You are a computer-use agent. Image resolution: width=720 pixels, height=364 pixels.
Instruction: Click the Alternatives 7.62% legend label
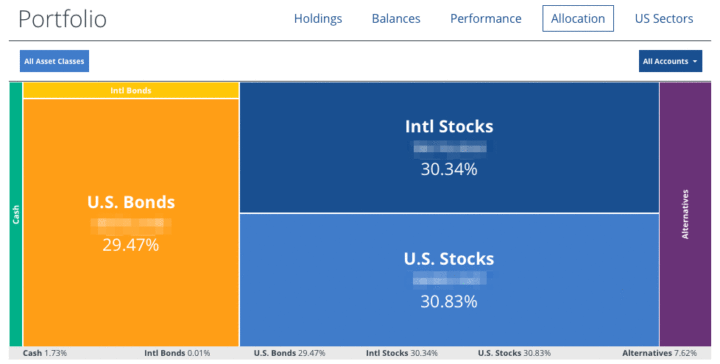click(659, 353)
